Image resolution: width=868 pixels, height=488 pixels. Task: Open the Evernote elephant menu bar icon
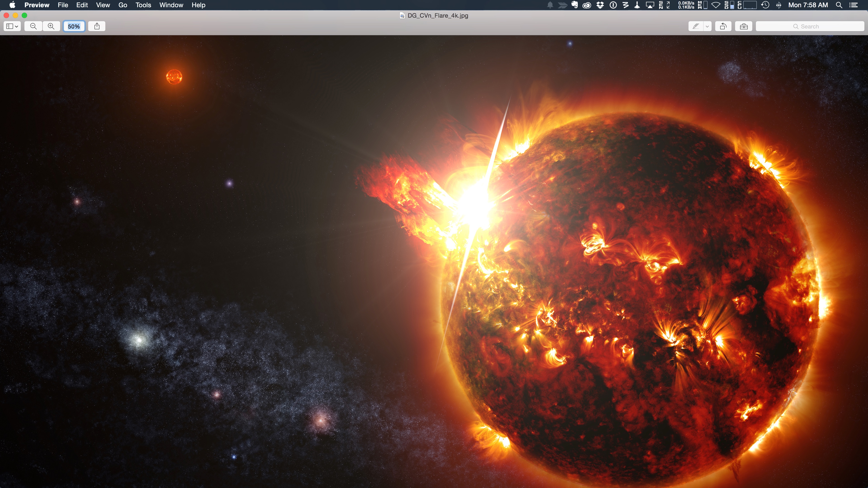(x=575, y=5)
